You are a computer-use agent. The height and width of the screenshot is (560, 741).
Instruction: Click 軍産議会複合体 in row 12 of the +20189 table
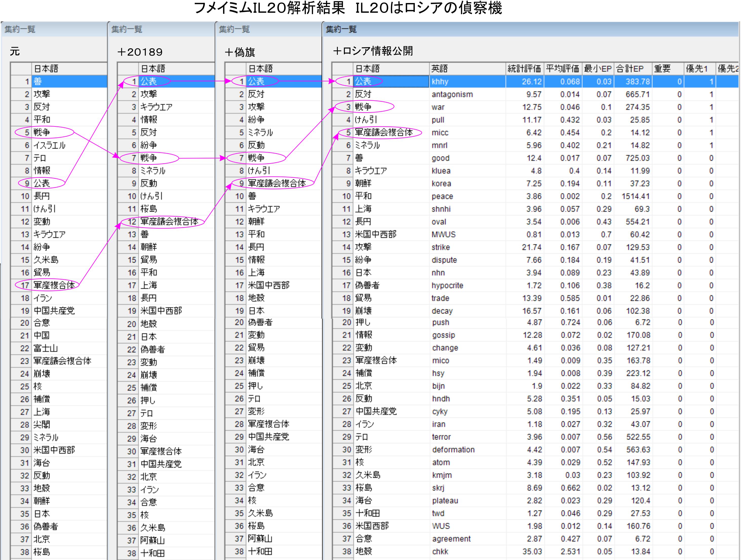tap(169, 221)
